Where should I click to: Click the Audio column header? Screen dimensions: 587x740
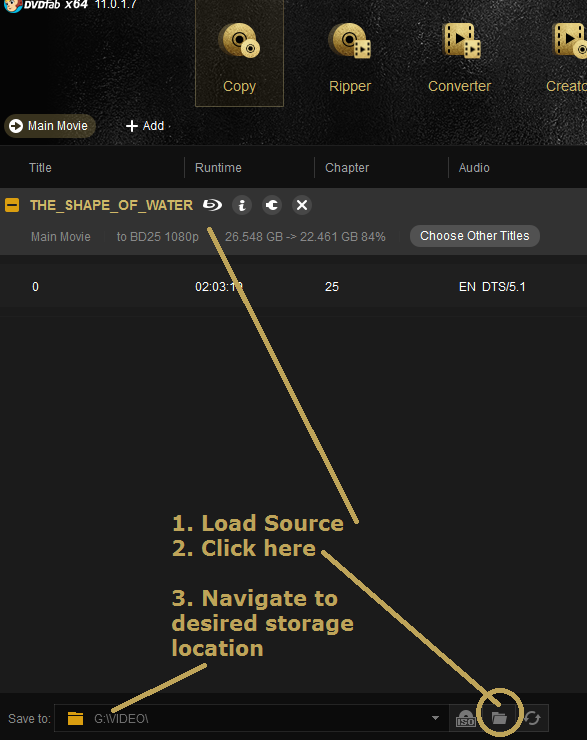(474, 168)
